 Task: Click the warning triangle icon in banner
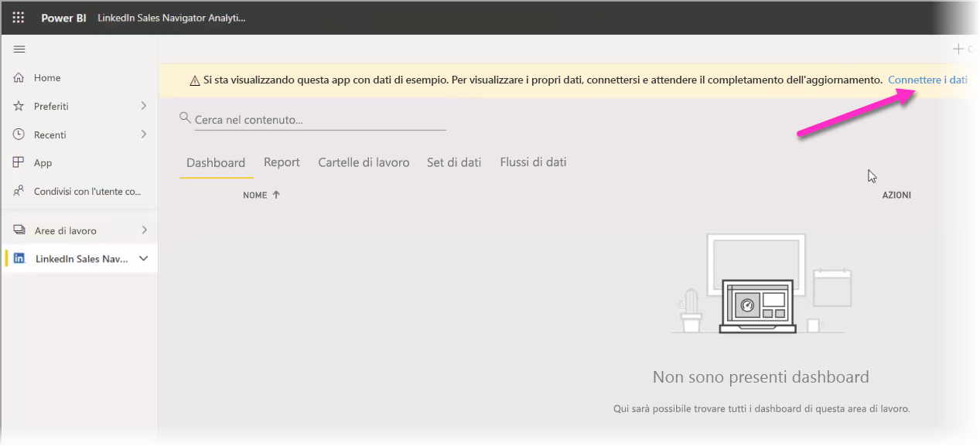195,80
